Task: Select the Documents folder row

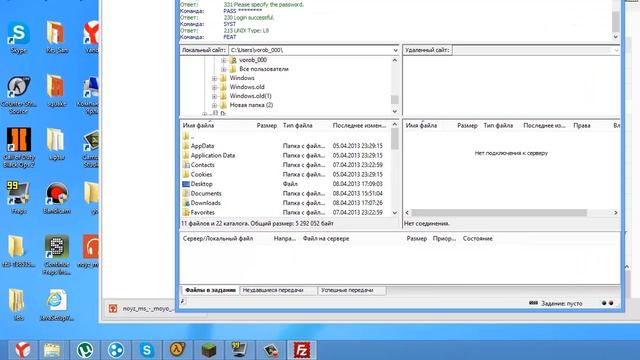Action: pos(285,193)
